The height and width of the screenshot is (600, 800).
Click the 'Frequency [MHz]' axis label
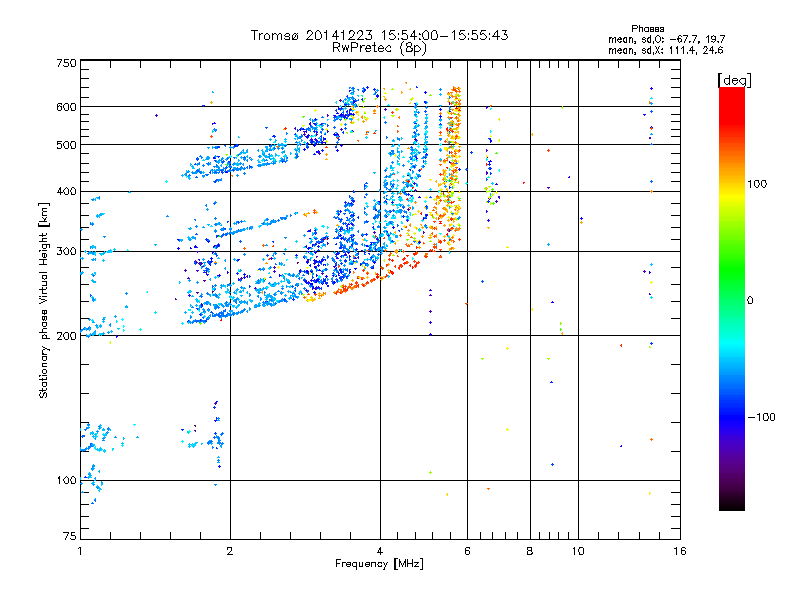[379, 564]
